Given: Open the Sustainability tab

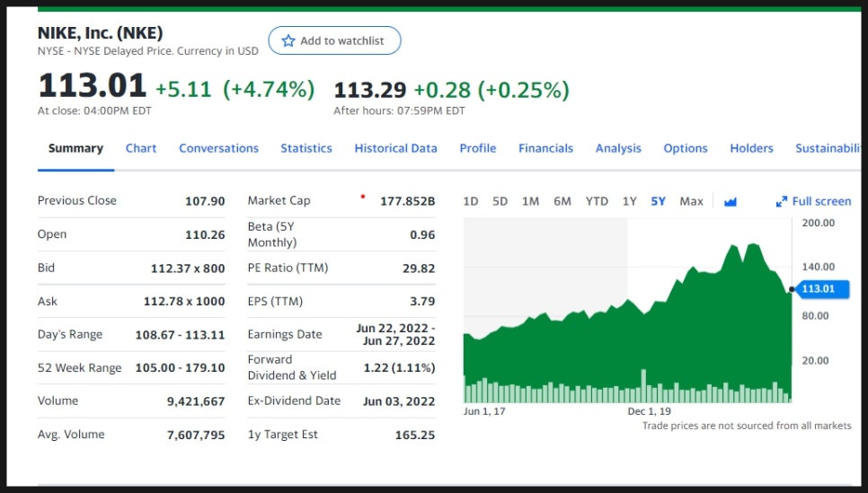Looking at the screenshot, I should (828, 148).
